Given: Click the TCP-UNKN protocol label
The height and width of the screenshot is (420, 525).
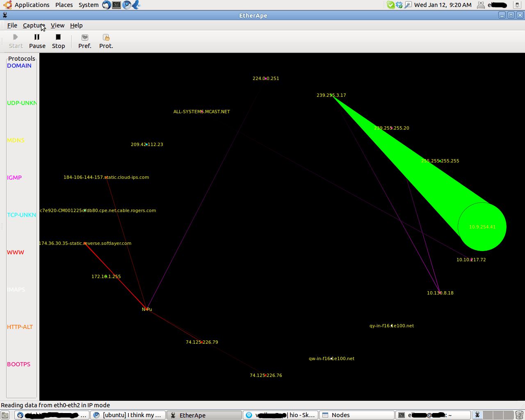Looking at the screenshot, I should (22, 215).
